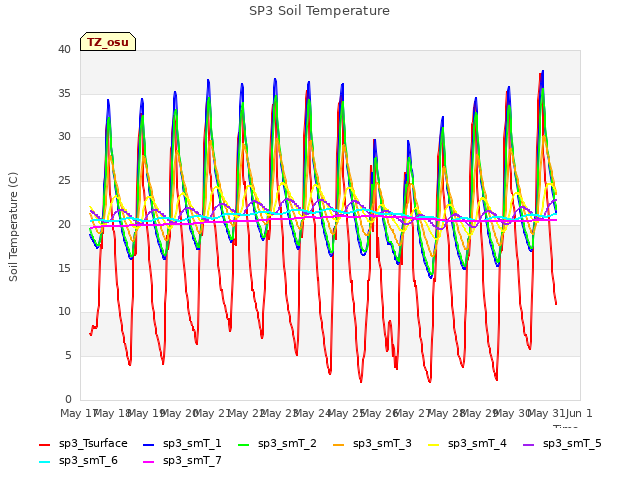Toggle sp3_smT_3 legend entry
The height and width of the screenshot is (480, 640).
pos(372,444)
